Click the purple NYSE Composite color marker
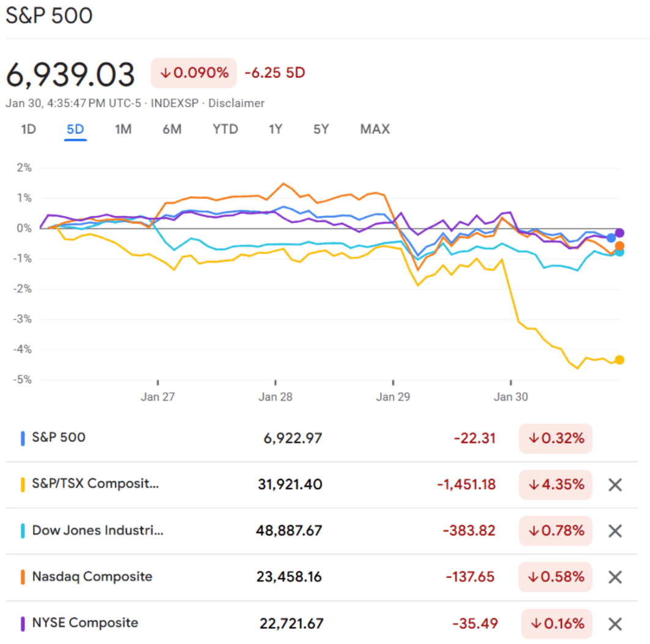Screen dimensions: 650x644 pyautogui.click(x=23, y=624)
